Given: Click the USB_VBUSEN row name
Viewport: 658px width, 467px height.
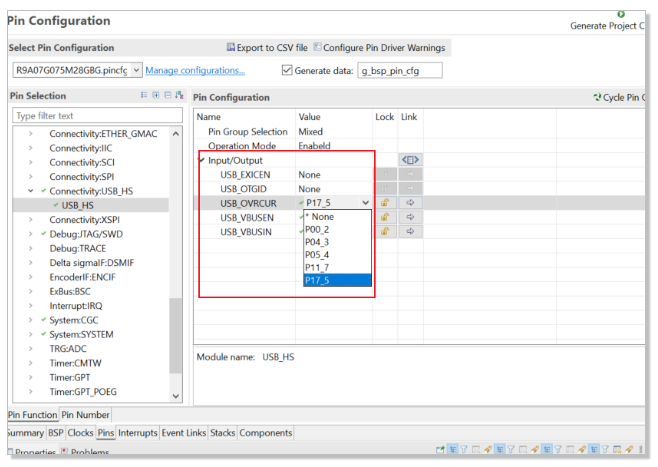Looking at the screenshot, I should point(247,217).
